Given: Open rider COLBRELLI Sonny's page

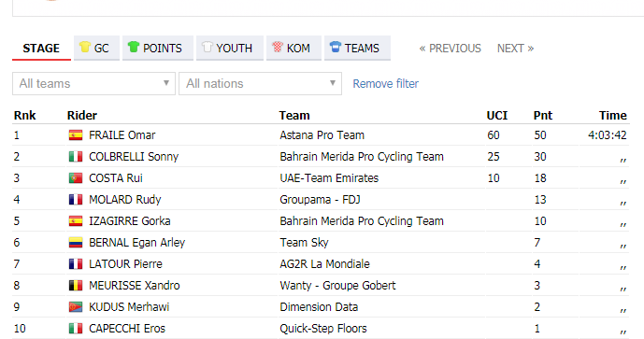Looking at the screenshot, I should point(134,157).
